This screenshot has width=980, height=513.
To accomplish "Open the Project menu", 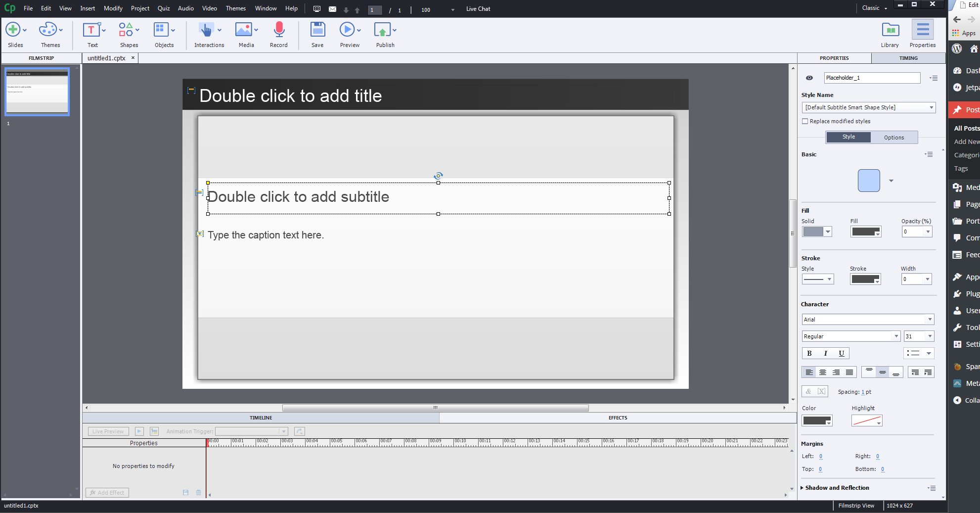I will 140,8.
